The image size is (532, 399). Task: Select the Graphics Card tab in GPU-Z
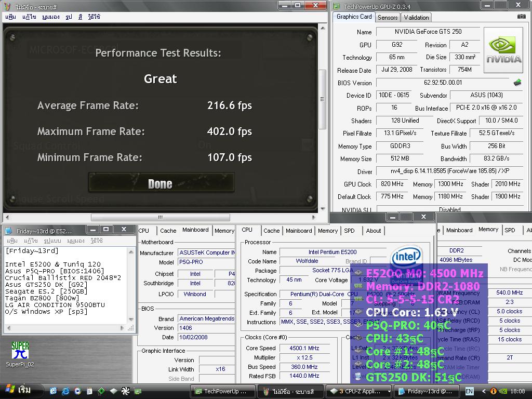point(354,17)
